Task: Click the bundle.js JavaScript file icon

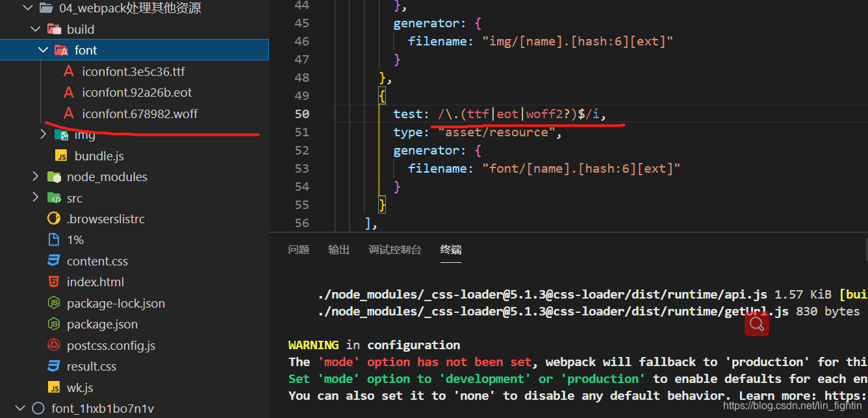Action: coord(62,156)
